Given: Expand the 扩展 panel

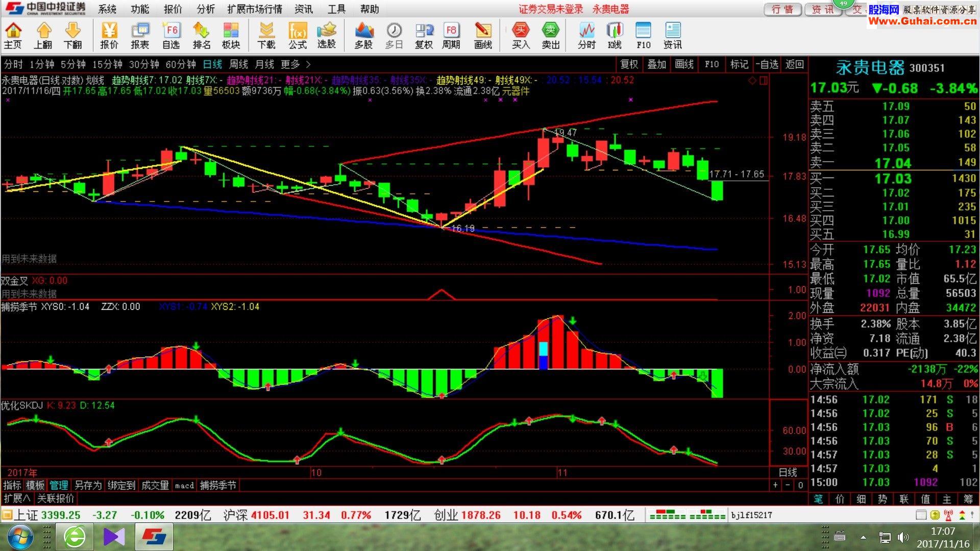Looking at the screenshot, I should [17, 498].
